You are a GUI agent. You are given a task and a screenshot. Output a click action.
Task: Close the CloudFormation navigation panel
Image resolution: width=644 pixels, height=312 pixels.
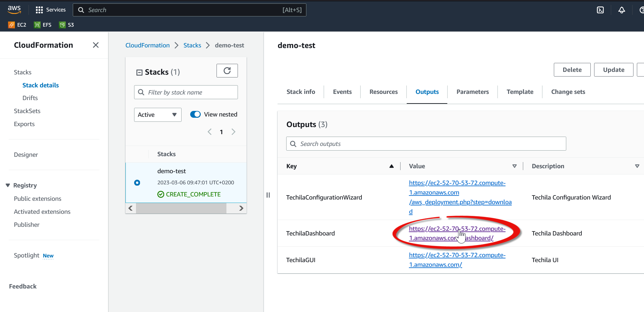point(96,45)
